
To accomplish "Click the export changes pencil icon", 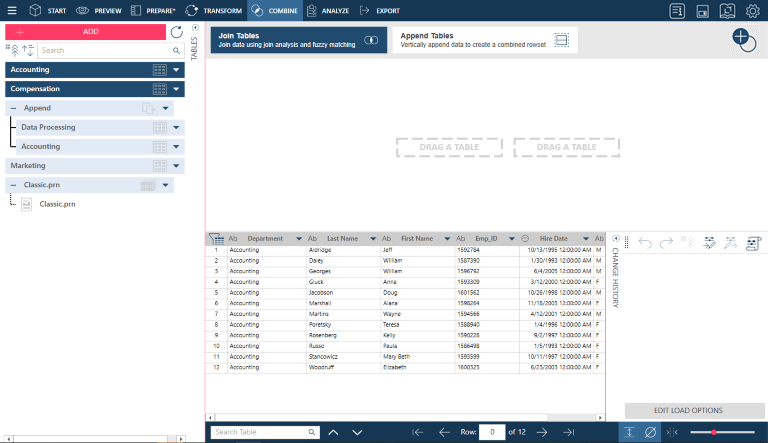I will [730, 243].
